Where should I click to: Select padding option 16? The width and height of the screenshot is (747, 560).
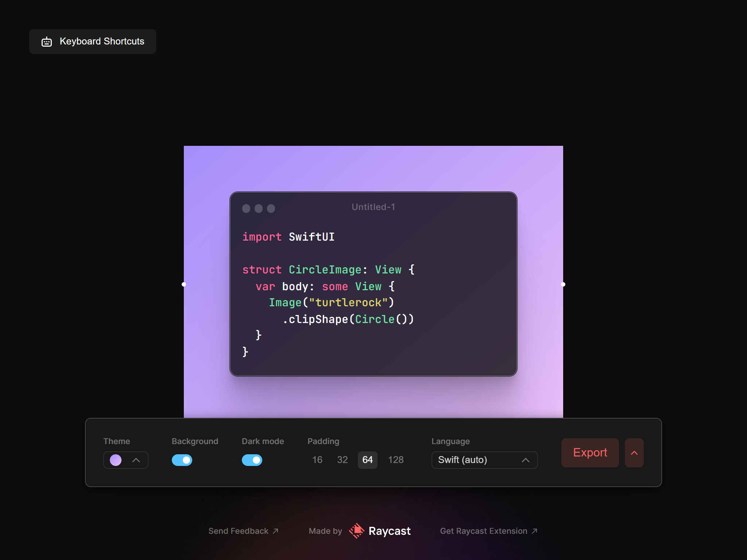pyautogui.click(x=317, y=460)
